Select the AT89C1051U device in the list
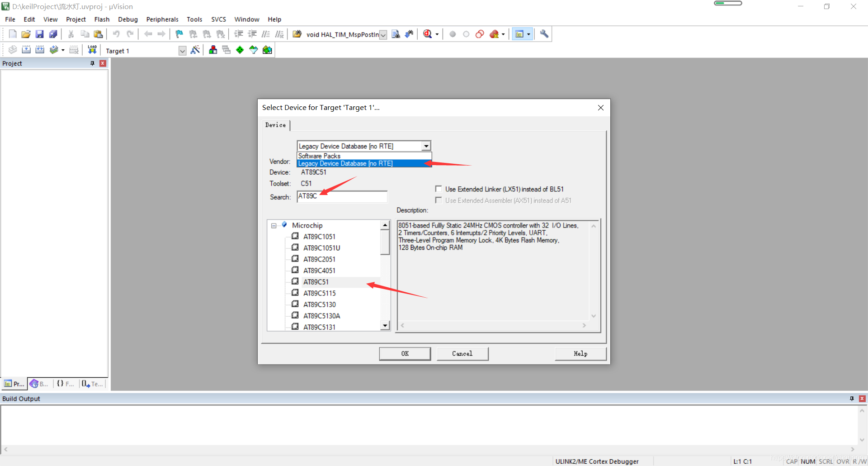868x466 pixels. click(x=321, y=248)
